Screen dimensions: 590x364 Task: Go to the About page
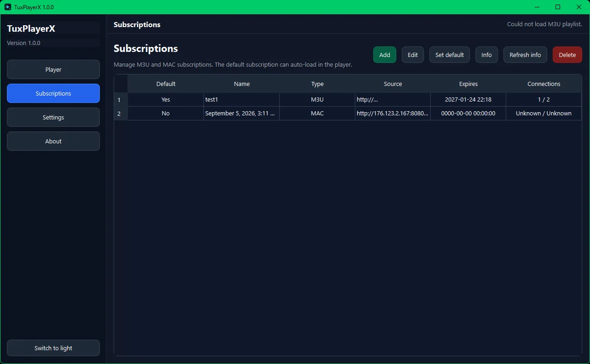(53, 141)
